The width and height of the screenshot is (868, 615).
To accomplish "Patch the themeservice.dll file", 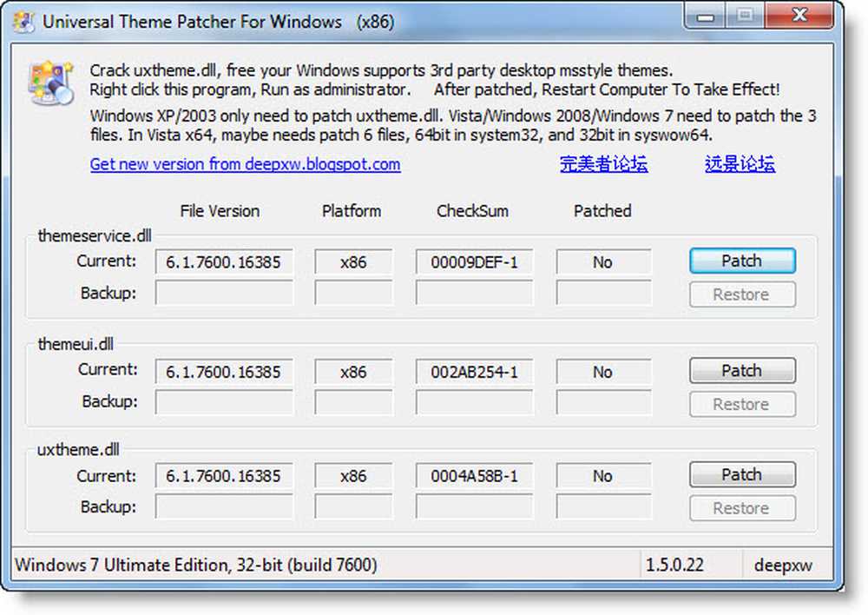I will [x=742, y=261].
